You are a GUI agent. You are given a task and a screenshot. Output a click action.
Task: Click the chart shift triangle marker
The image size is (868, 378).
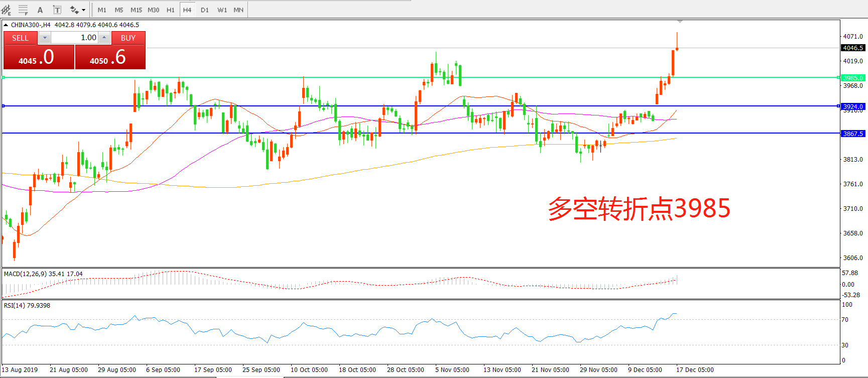[680, 22]
